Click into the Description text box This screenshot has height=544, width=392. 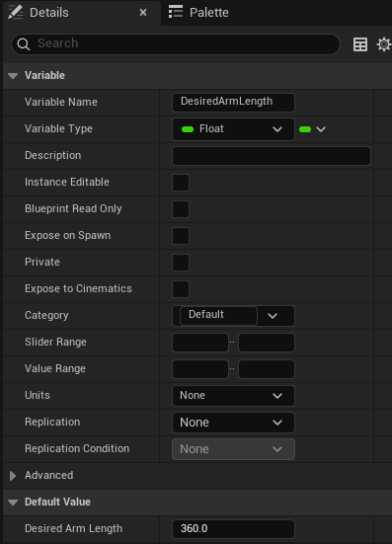click(272, 156)
